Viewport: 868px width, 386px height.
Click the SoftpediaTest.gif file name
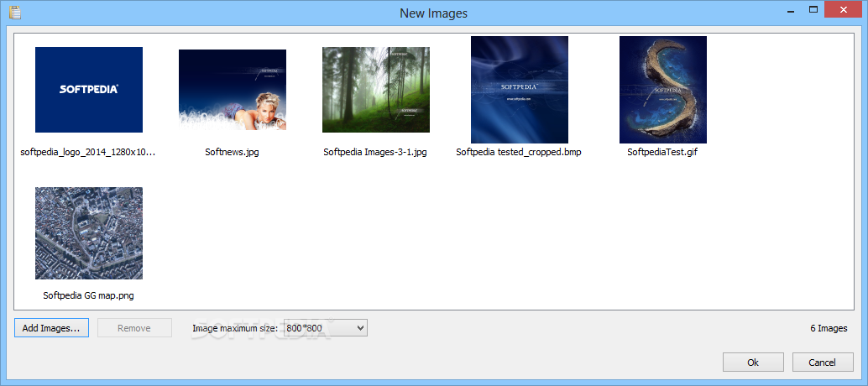(x=662, y=152)
